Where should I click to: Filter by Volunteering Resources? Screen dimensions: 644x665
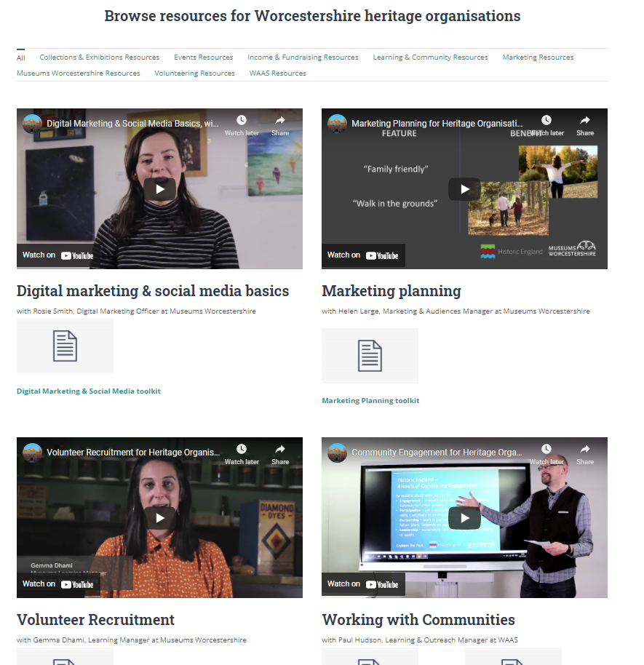[x=194, y=73]
